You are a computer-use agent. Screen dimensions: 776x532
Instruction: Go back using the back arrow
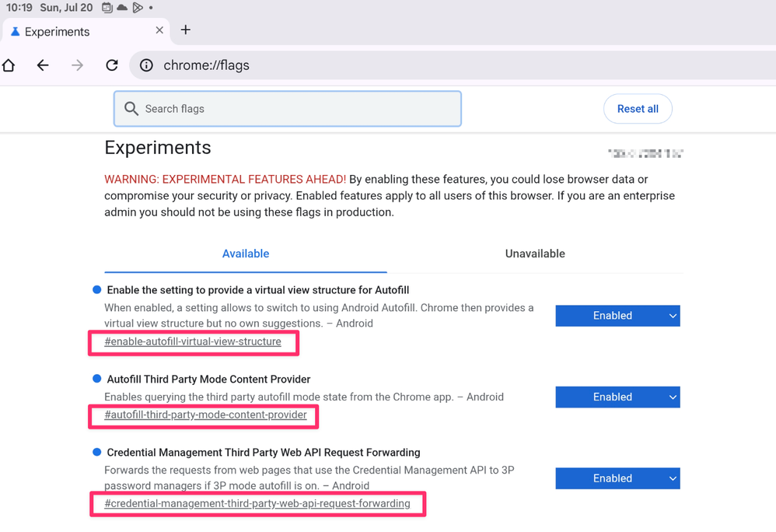(x=43, y=65)
